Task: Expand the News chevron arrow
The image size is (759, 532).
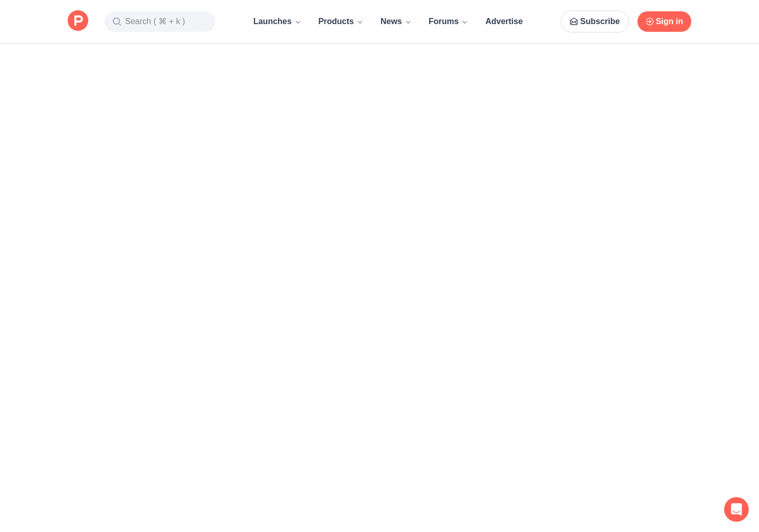Action: [x=408, y=22]
